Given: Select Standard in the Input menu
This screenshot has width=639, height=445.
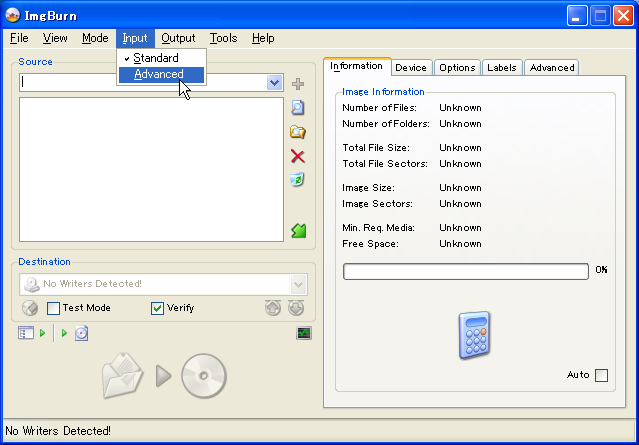Looking at the screenshot, I should pyautogui.click(x=161, y=58).
